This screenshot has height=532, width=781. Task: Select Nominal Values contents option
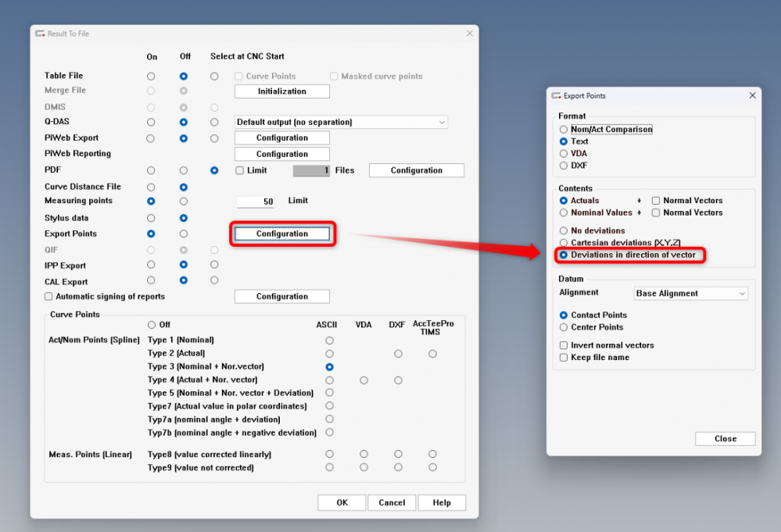(564, 212)
